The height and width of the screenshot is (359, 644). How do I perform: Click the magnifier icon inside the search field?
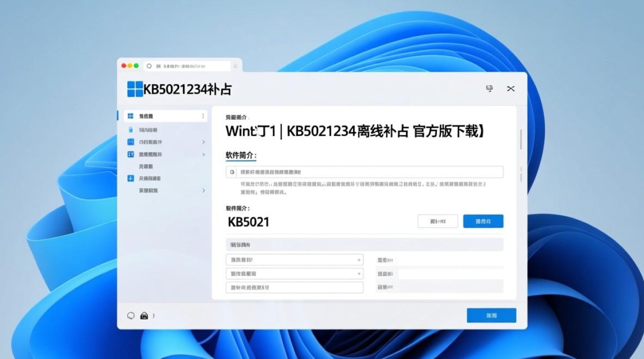(x=231, y=171)
